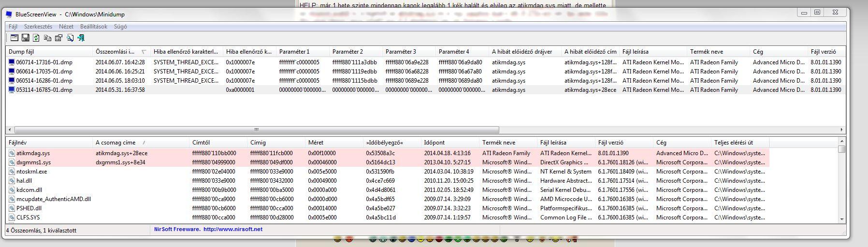Click the Exit door toolbar icon
The width and height of the screenshot is (868, 247).
click(x=81, y=38)
